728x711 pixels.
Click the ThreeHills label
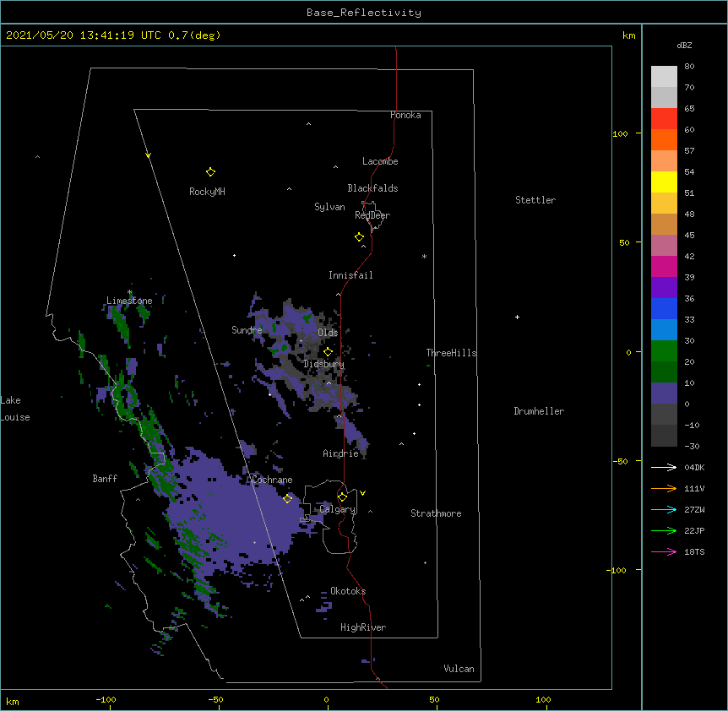(x=451, y=353)
